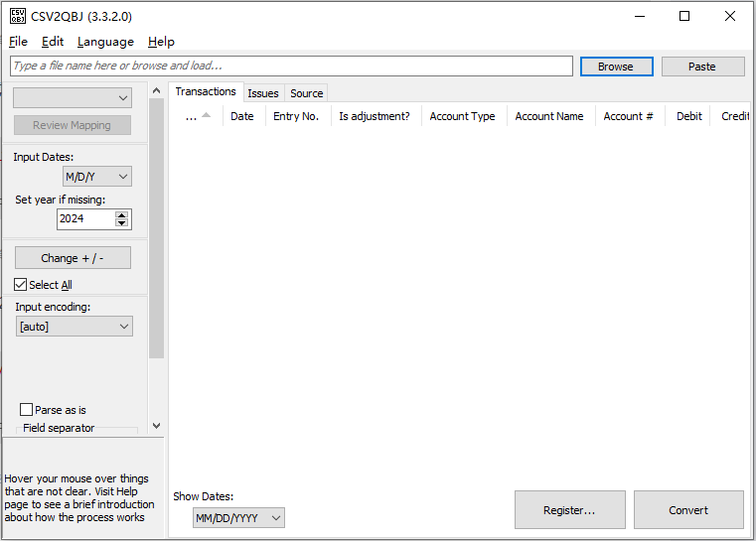
Task: Toggle the Select All checkbox
Action: [21, 285]
